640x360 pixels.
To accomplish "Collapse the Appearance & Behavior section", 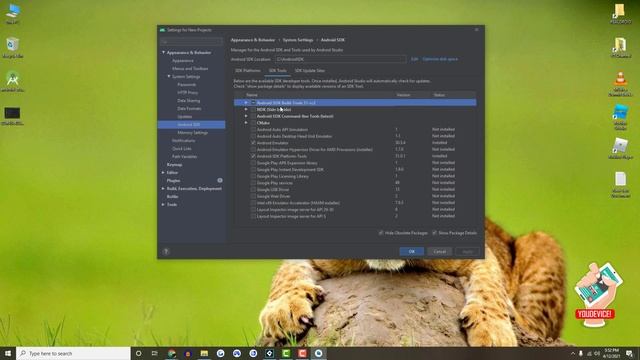I will pyautogui.click(x=164, y=53).
